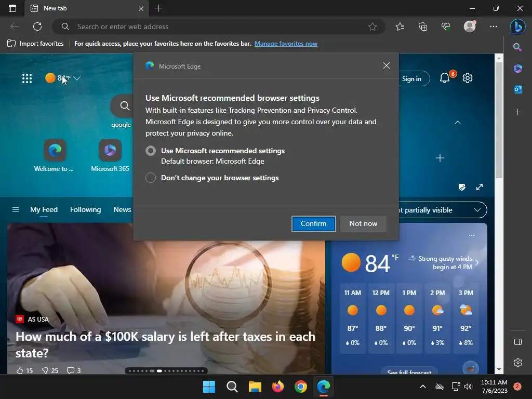Image resolution: width=532 pixels, height=399 pixels.
Task: Open the $100K salary news article
Action: click(x=166, y=345)
